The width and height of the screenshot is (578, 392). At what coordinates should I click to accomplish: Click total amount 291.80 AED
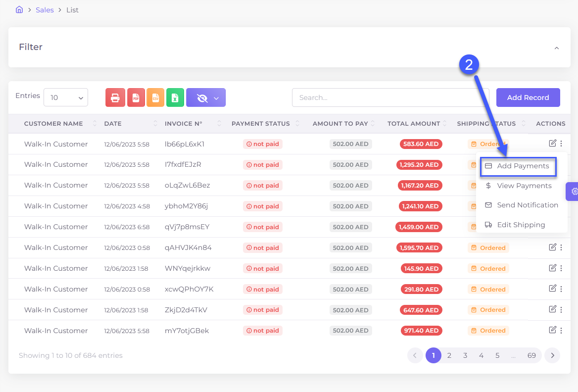coord(421,290)
